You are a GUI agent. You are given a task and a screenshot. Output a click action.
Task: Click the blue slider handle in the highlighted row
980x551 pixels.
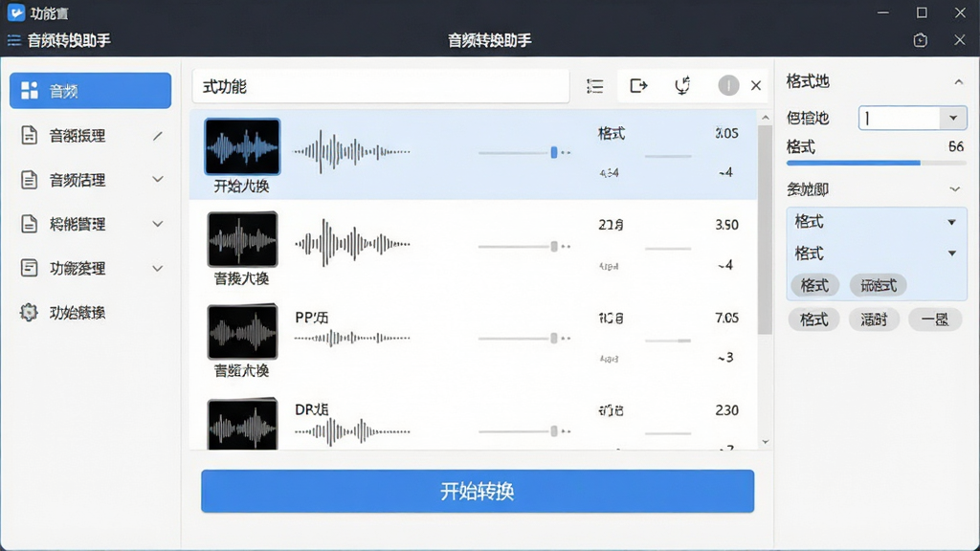coord(554,152)
